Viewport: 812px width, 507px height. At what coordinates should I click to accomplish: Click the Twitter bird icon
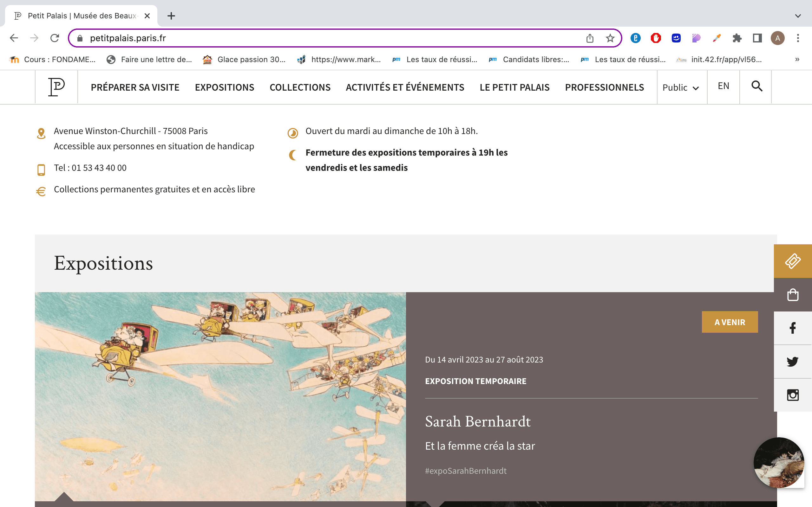click(x=793, y=362)
